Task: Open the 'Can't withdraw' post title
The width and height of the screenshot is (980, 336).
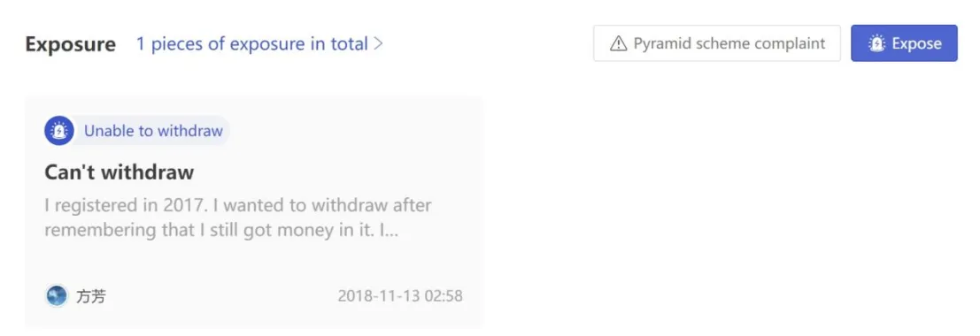Action: point(120,172)
